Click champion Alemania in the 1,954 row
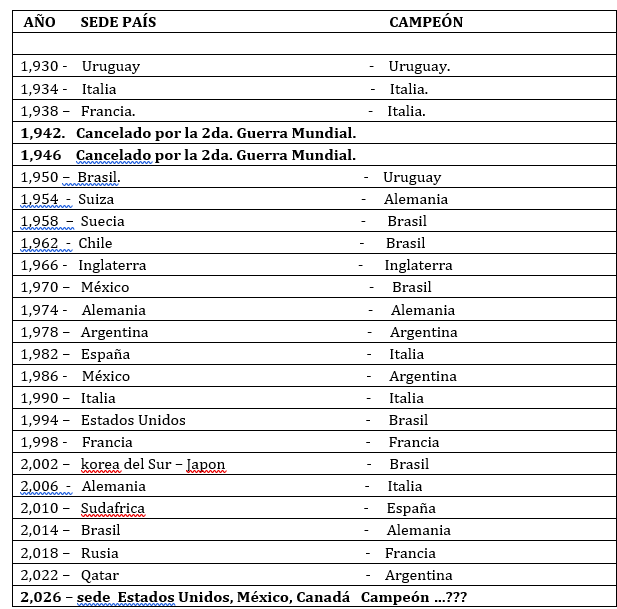This screenshot has width=617, height=609. click(416, 199)
